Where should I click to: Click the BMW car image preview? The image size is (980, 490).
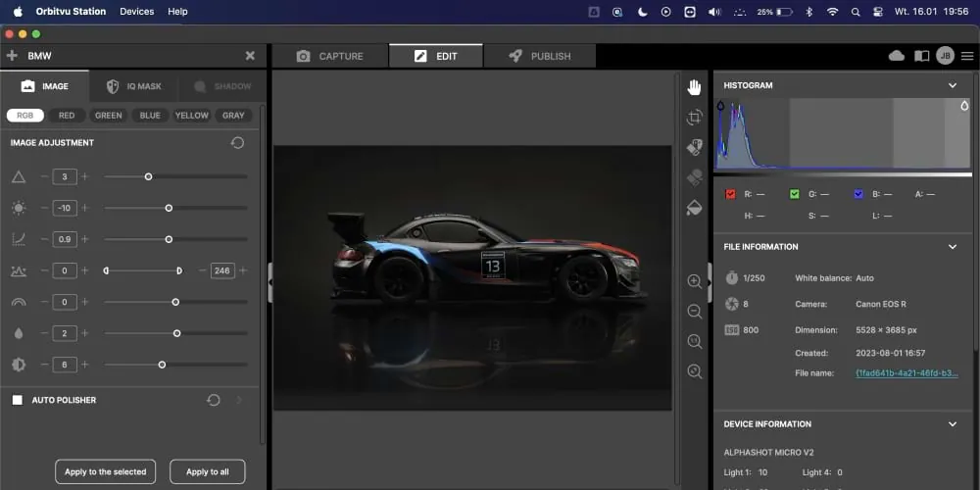click(472, 277)
